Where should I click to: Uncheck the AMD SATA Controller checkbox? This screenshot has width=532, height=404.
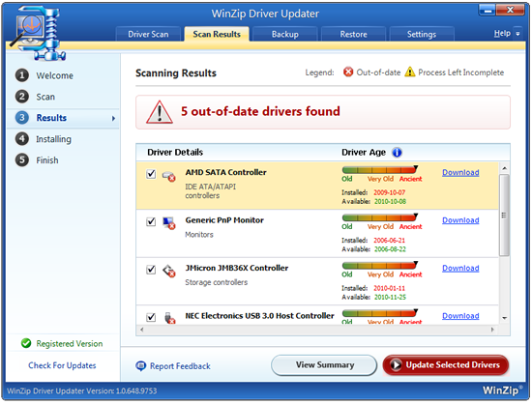pyautogui.click(x=151, y=174)
